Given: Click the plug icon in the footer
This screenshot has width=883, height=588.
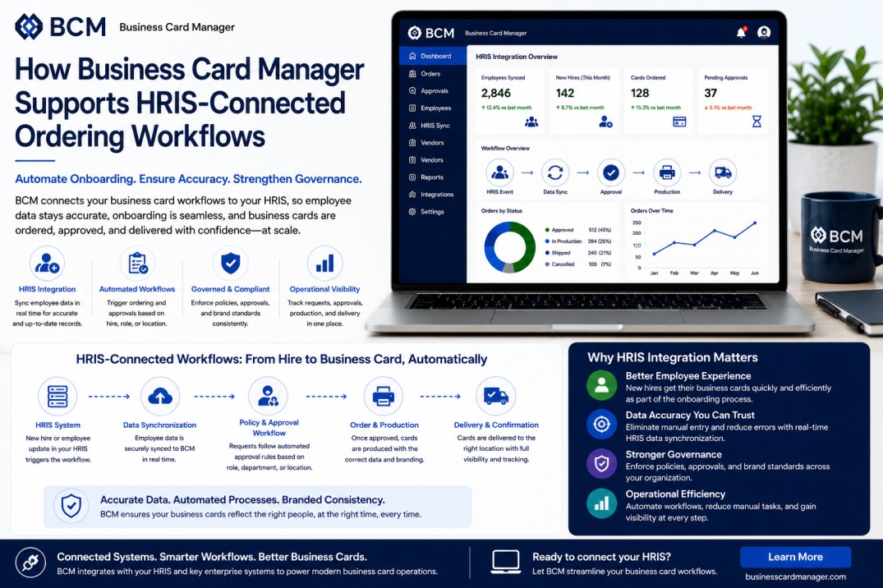Looking at the screenshot, I should click(30, 562).
